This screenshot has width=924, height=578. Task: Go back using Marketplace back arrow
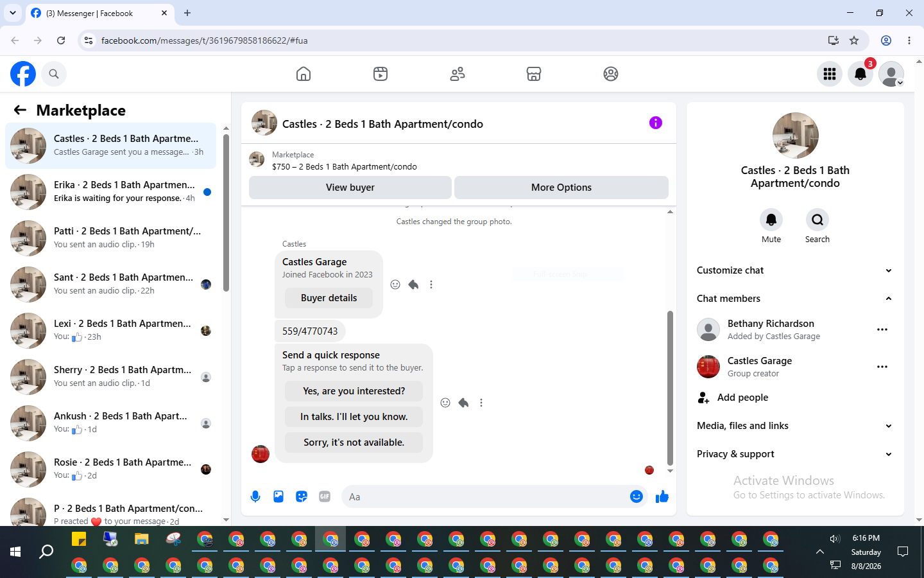pyautogui.click(x=20, y=110)
